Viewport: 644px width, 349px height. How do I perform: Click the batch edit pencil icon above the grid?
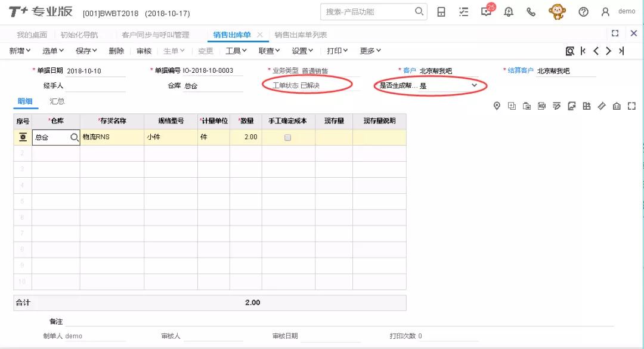(x=556, y=106)
